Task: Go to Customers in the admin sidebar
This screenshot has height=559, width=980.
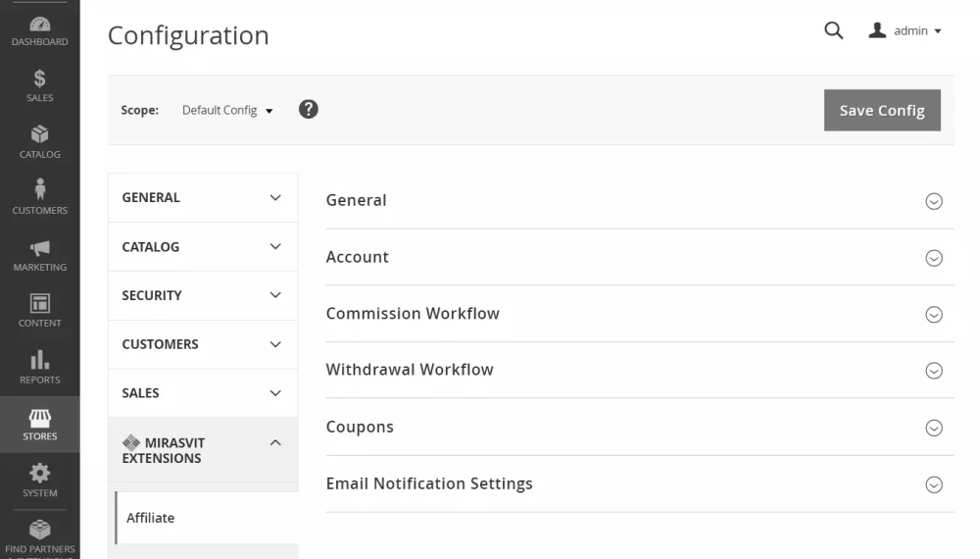Action: point(39,197)
